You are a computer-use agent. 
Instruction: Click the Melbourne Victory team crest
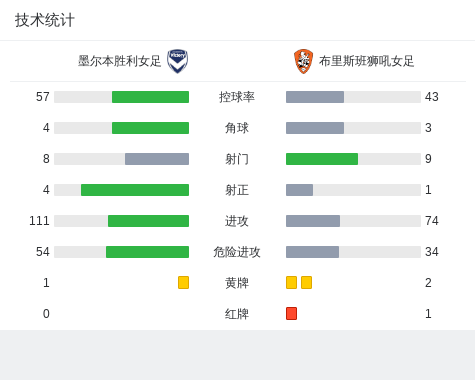point(178,61)
